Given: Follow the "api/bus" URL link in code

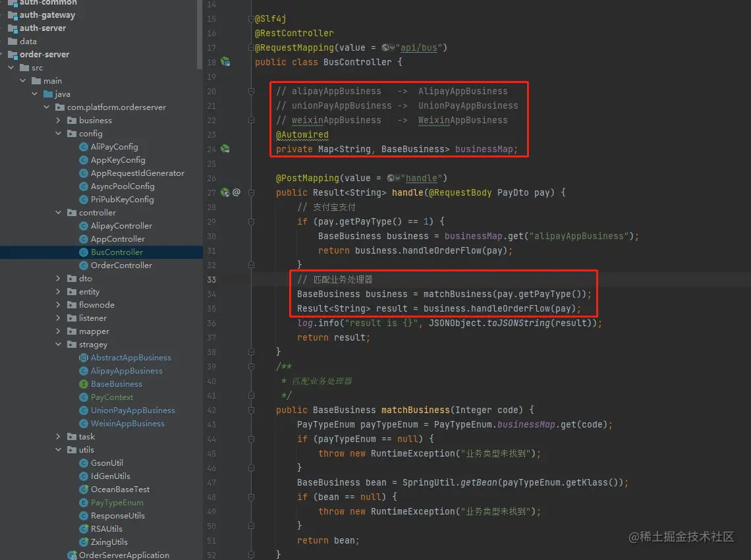Looking at the screenshot, I should [418, 47].
